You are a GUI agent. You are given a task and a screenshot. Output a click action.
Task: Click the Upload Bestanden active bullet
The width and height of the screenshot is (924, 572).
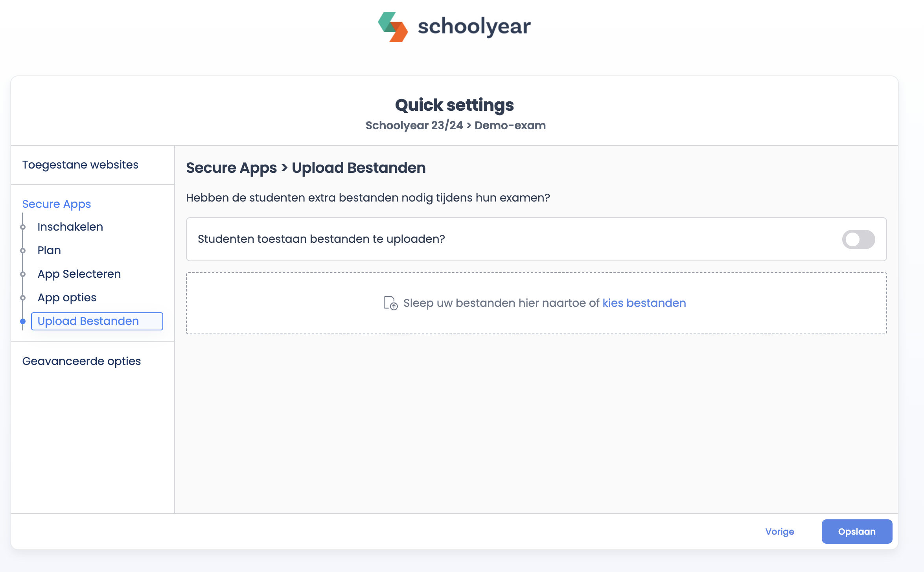pos(23,321)
